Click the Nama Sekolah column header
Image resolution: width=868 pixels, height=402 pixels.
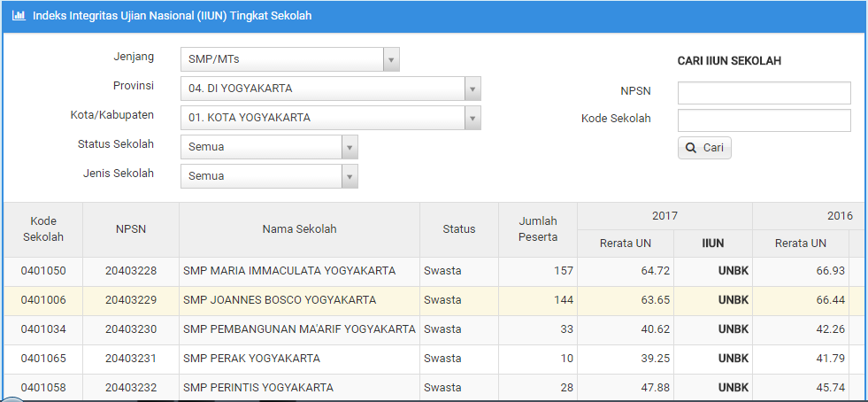pos(299,229)
